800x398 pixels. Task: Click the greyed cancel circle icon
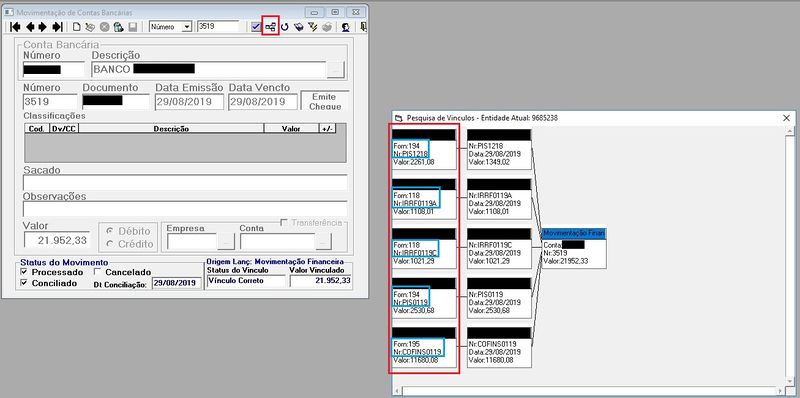[105, 27]
